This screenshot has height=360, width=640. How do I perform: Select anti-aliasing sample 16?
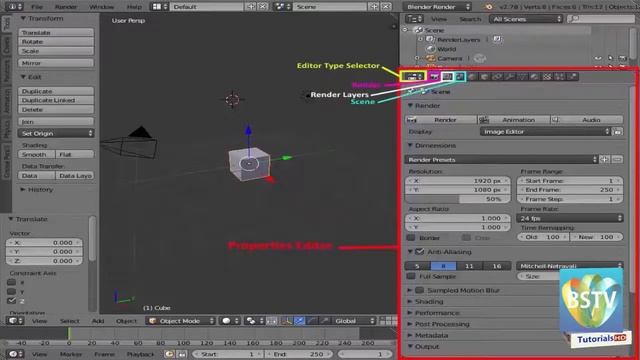pyautogui.click(x=497, y=266)
